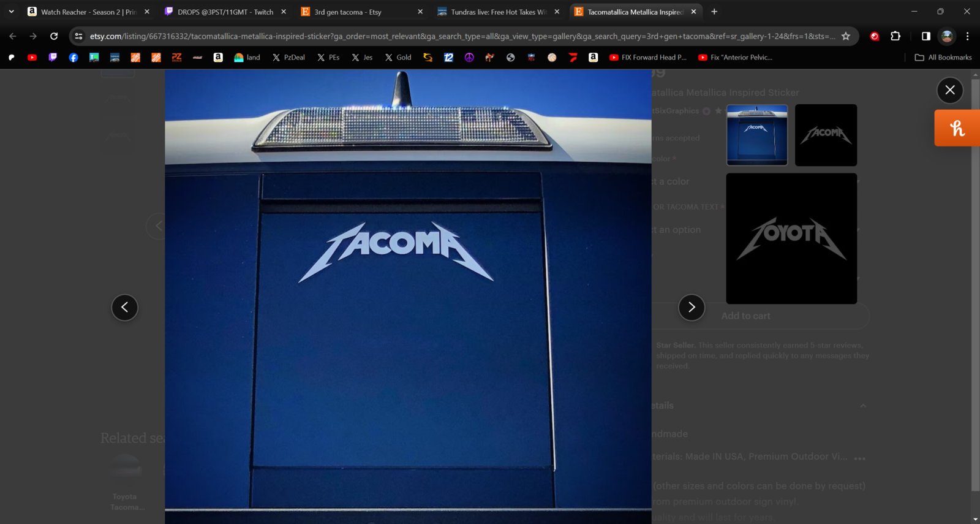
Task: Open the PEs X bookmark
Action: coord(328,58)
